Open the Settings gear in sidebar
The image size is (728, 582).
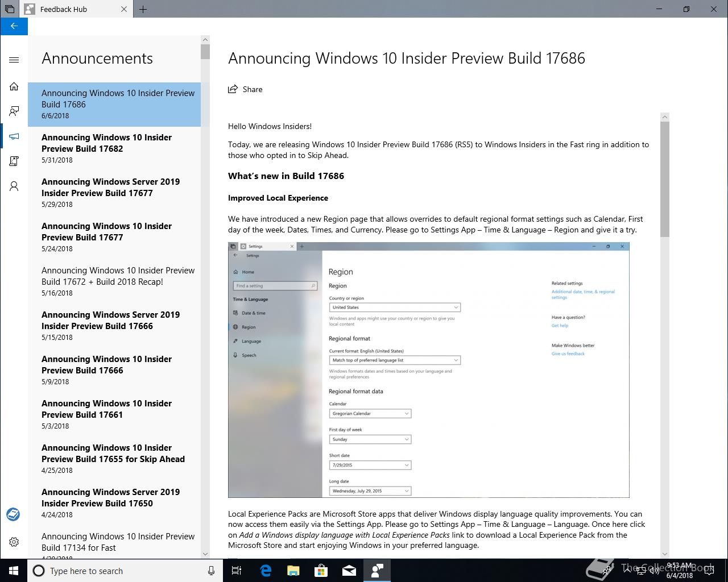[x=14, y=542]
